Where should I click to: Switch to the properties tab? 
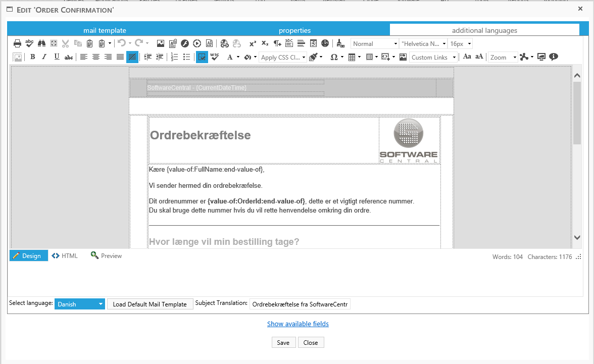pos(294,30)
